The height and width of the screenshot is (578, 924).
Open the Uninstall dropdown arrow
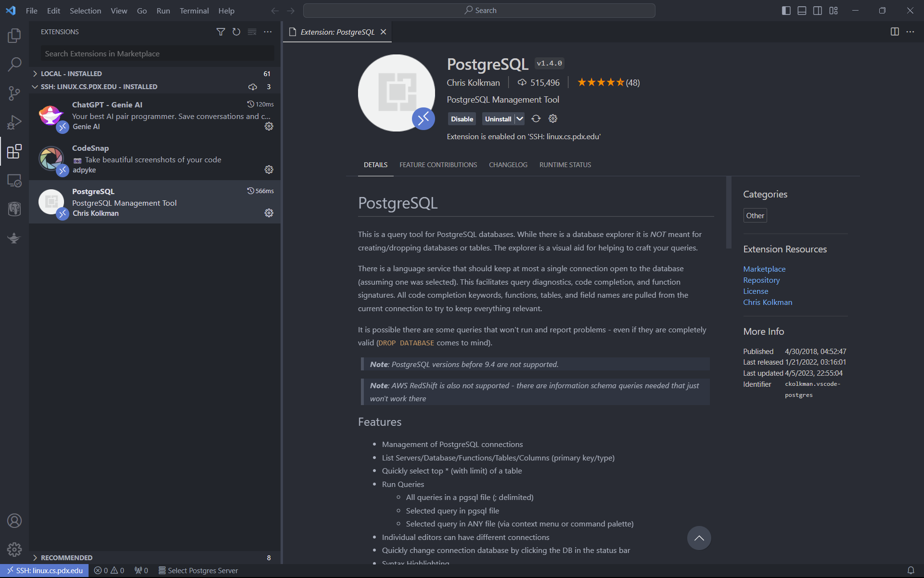tap(520, 119)
